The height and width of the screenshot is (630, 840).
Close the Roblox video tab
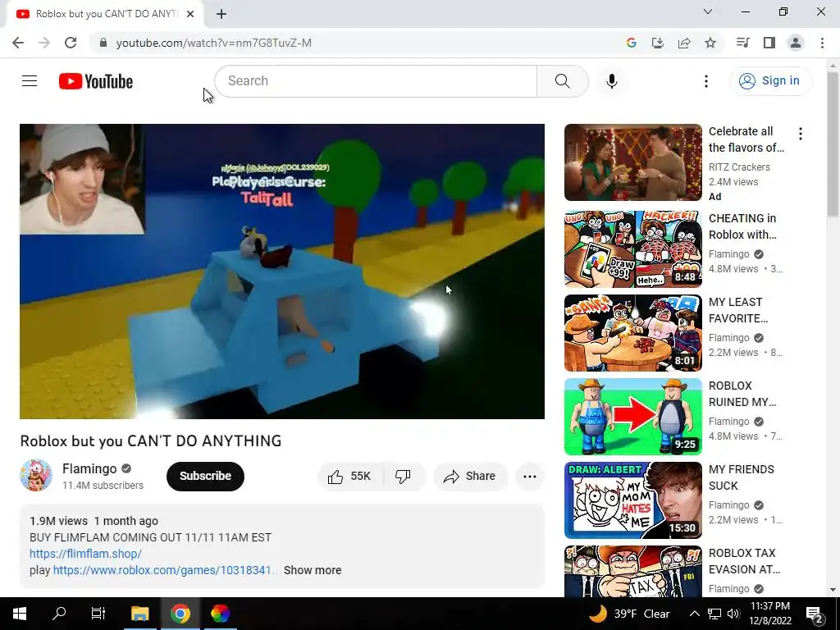tap(190, 14)
